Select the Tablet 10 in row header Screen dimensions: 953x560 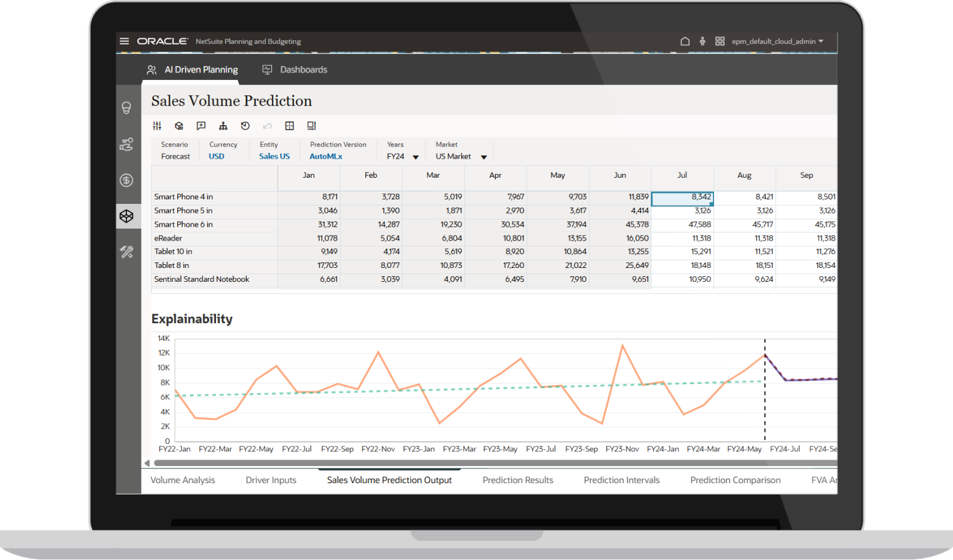pos(215,252)
